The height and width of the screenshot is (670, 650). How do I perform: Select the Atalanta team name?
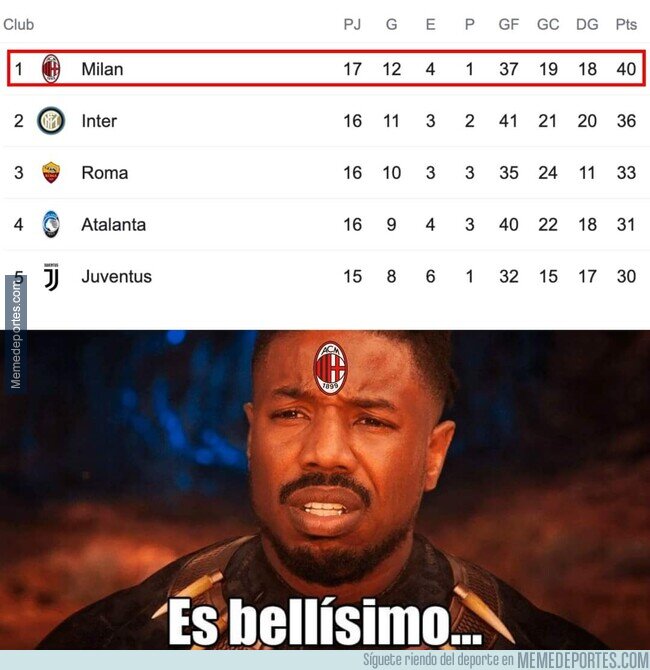tap(114, 225)
